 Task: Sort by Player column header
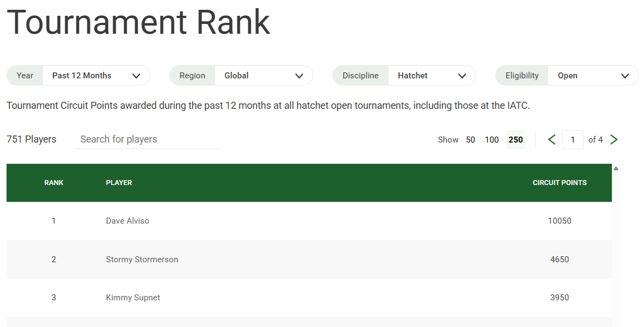point(119,183)
